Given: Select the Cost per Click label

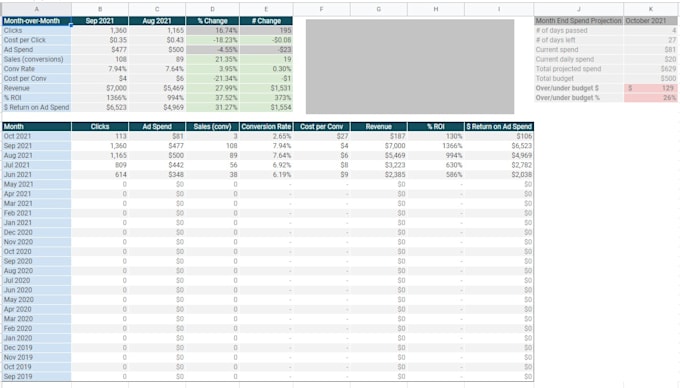Looking at the screenshot, I should tap(36, 40).
